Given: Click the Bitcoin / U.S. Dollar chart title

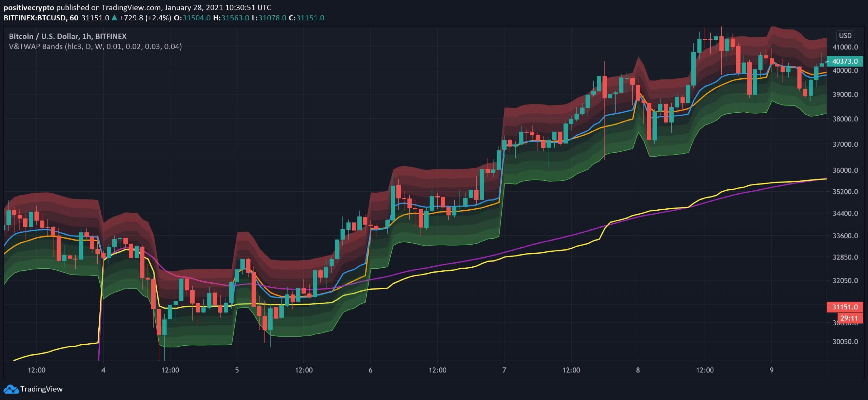Looking at the screenshot, I should [68, 36].
